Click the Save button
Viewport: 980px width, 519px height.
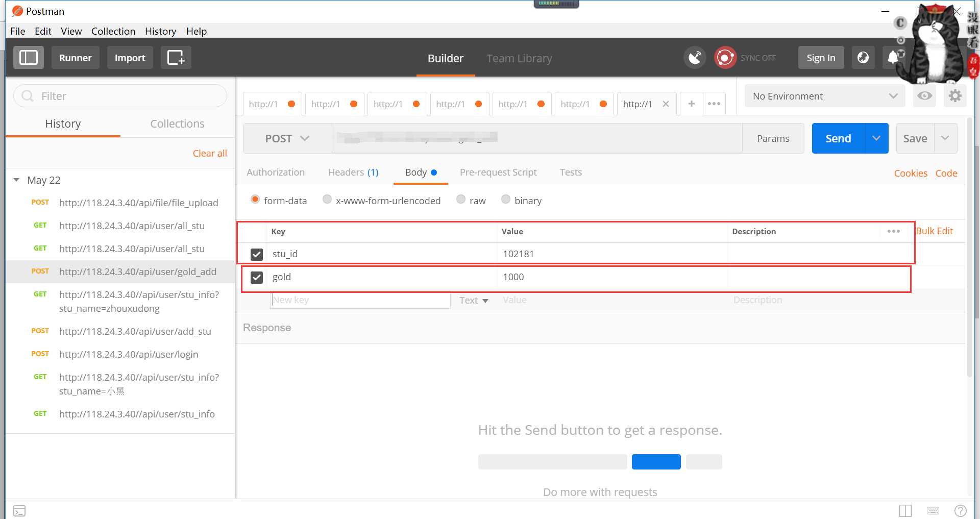(915, 138)
